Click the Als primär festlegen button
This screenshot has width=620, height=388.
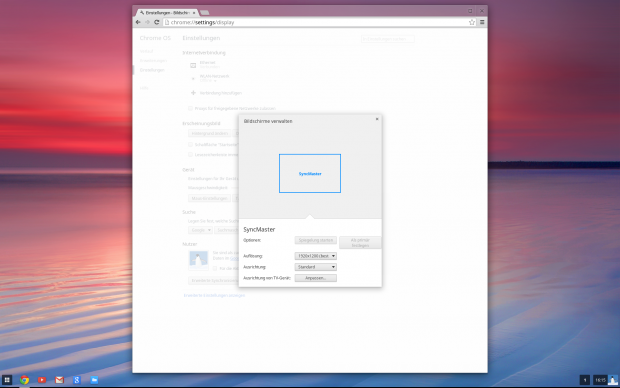coord(360,242)
